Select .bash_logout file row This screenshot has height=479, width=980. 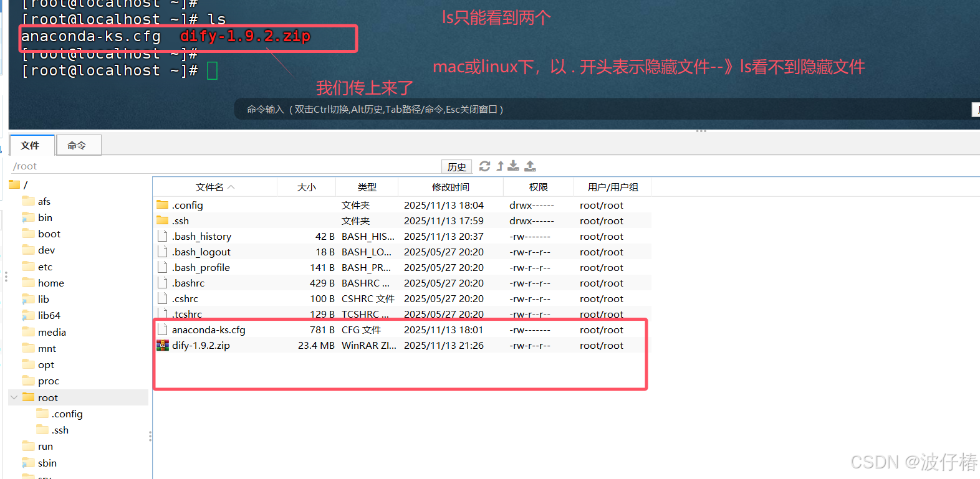tap(402, 252)
